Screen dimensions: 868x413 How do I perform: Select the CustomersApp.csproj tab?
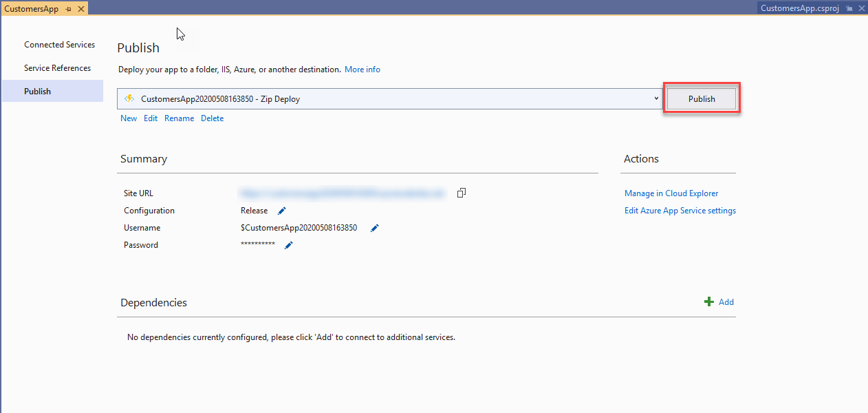click(799, 8)
